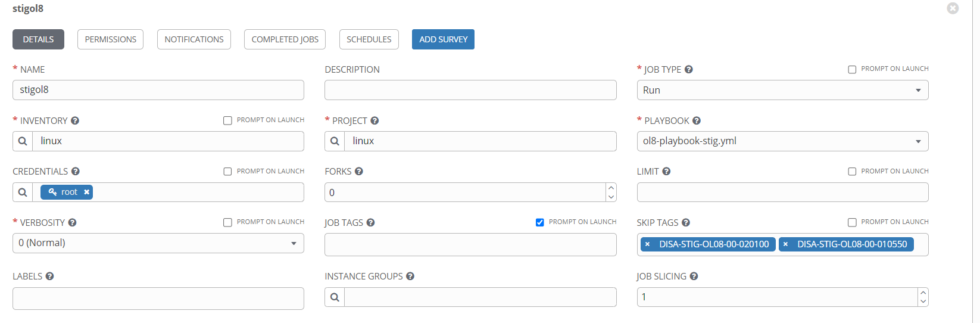Open the Instance Groups search icon

coord(335,297)
